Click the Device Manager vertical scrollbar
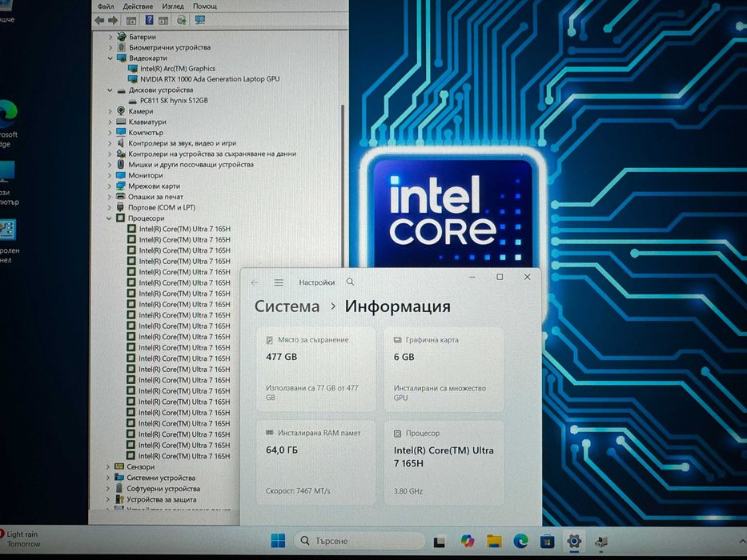The width and height of the screenshot is (747, 560). pos(343,186)
